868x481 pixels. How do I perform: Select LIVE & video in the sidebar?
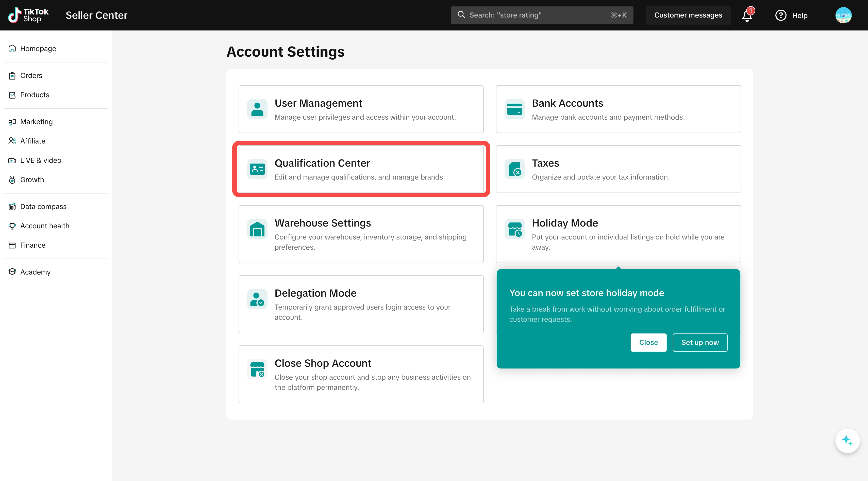point(40,161)
